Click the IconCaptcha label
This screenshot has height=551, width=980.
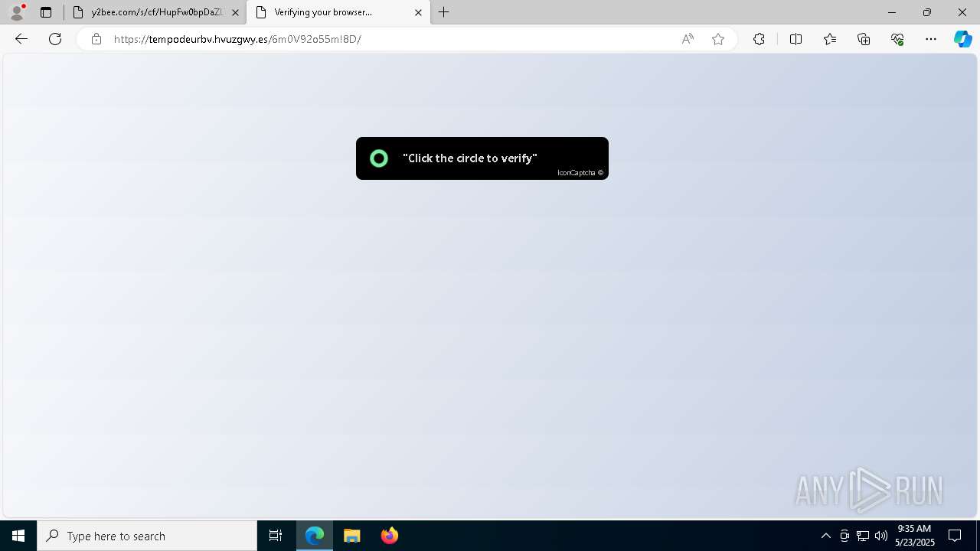(x=580, y=173)
